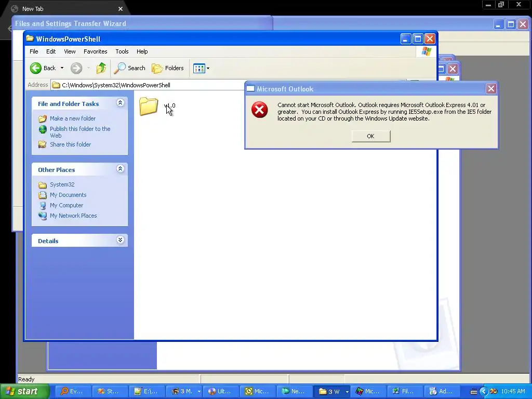Click the Forward arrow button

(76, 68)
